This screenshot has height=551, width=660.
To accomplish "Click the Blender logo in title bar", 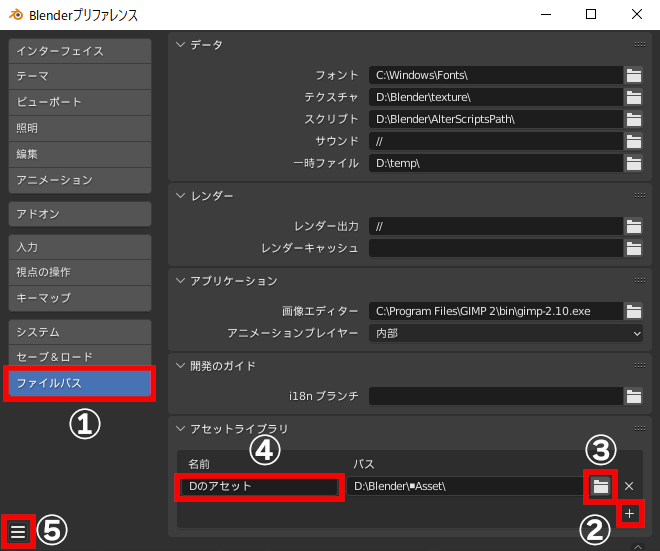I will (16, 14).
